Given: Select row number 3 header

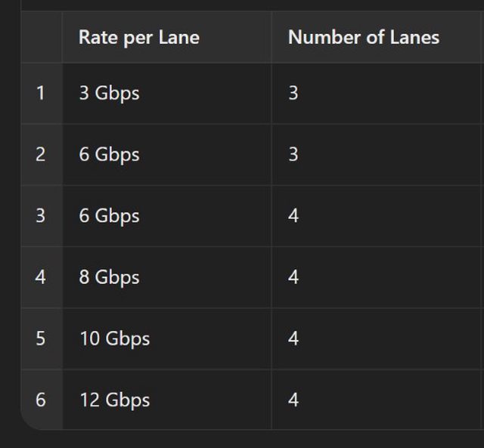Looking at the screenshot, I should [x=41, y=215].
